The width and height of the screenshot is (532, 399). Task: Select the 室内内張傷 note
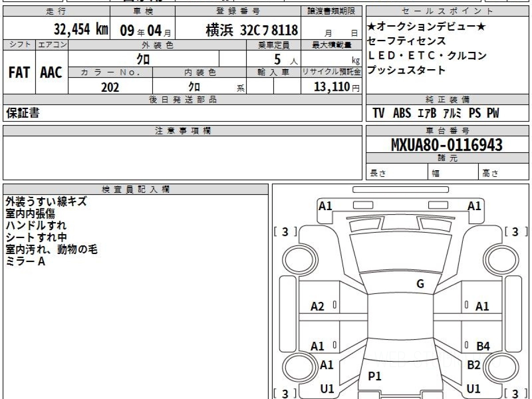point(30,213)
